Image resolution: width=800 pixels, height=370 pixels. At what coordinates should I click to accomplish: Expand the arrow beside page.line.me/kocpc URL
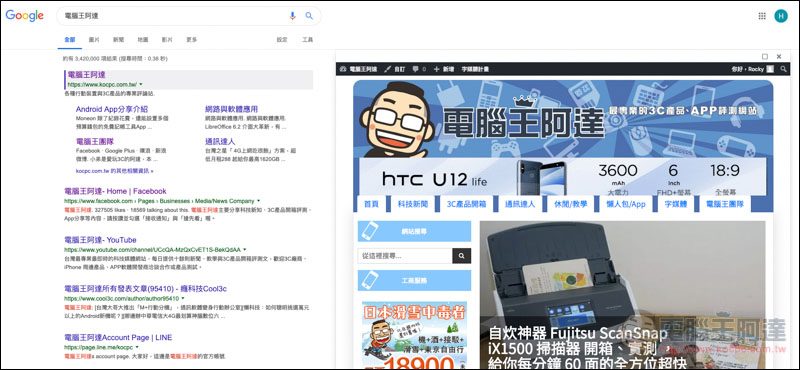(x=137, y=347)
